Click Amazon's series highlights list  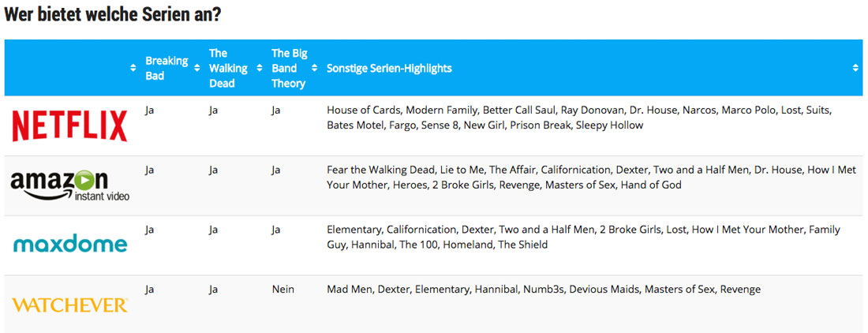point(591,178)
